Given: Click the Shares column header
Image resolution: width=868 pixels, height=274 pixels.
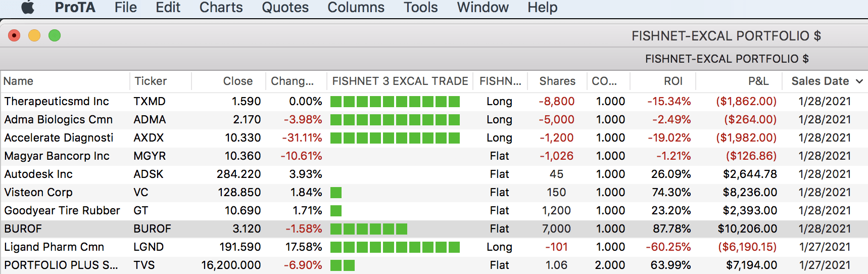Looking at the screenshot, I should tap(557, 81).
